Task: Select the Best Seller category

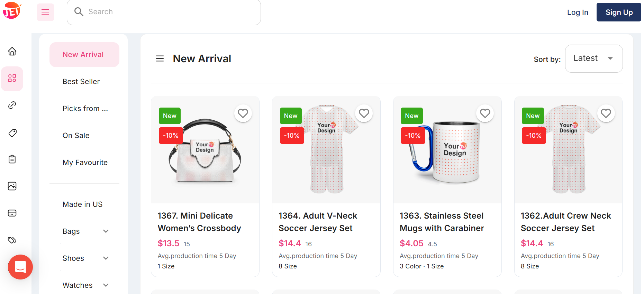Action: coord(81,81)
